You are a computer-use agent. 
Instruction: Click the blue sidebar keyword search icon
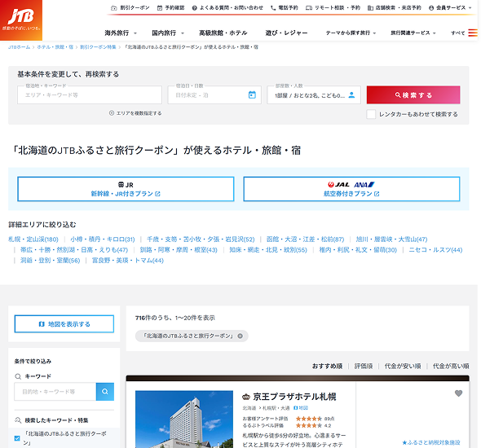[x=105, y=392]
